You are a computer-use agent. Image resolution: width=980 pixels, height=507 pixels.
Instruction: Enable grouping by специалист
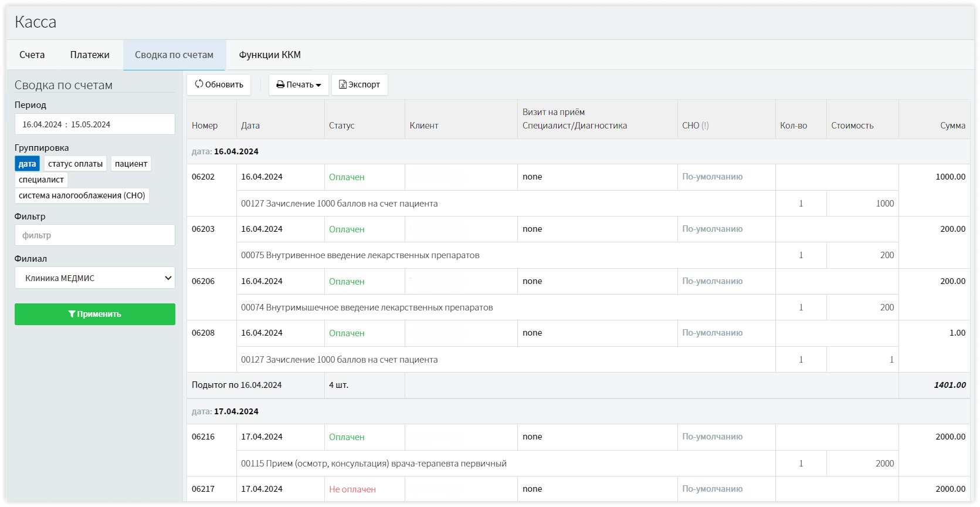41,180
